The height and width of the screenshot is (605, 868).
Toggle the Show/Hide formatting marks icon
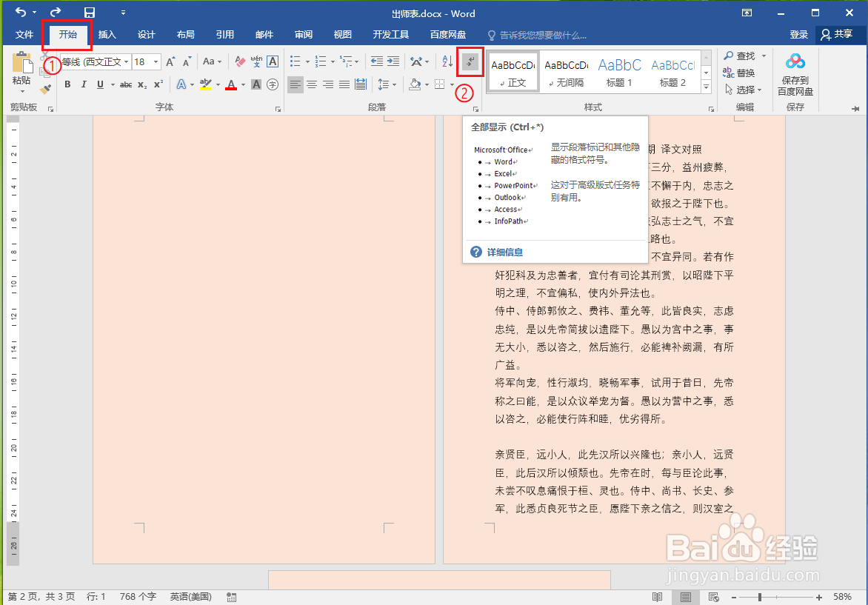[471, 61]
